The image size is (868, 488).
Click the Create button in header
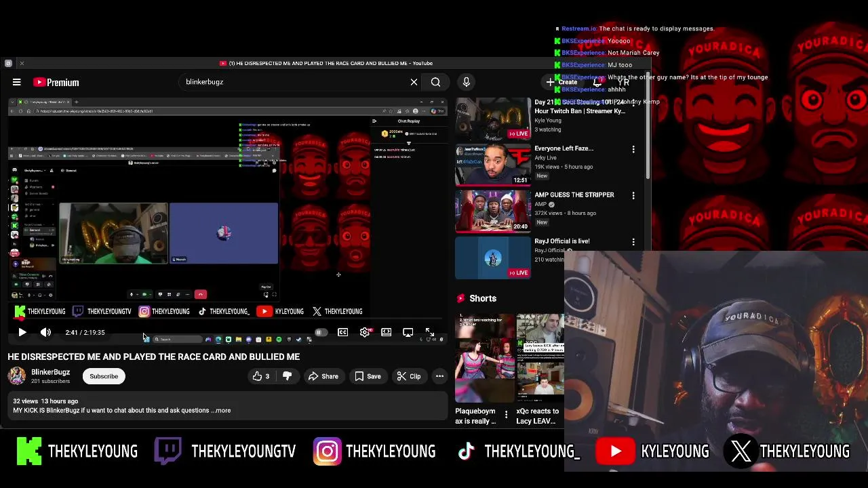(561, 82)
